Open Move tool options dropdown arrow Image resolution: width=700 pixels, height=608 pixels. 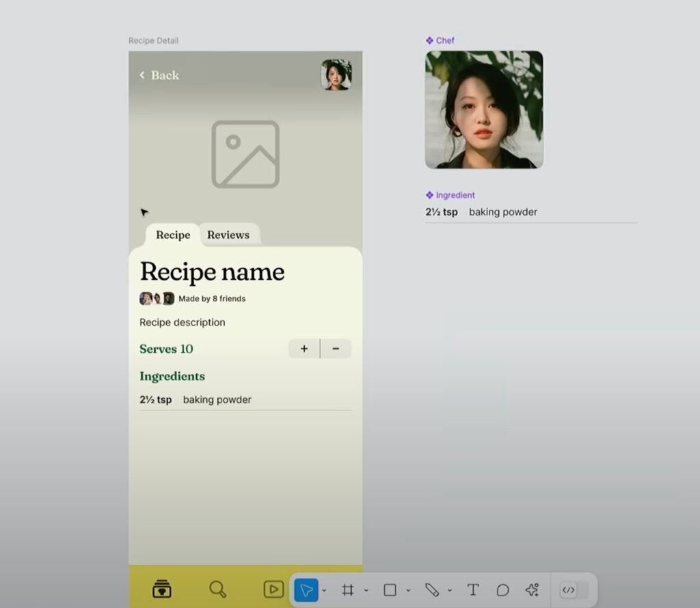324,590
